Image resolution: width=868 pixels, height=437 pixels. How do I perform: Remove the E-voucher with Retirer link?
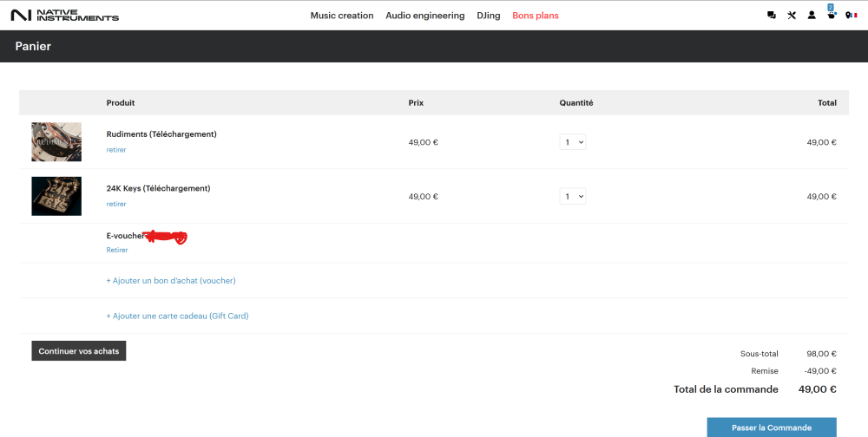pyautogui.click(x=117, y=250)
